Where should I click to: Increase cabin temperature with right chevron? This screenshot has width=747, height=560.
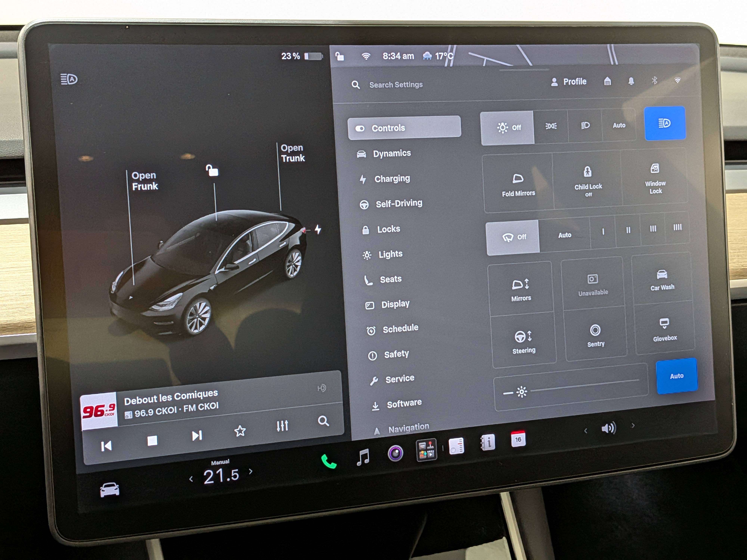tap(251, 471)
